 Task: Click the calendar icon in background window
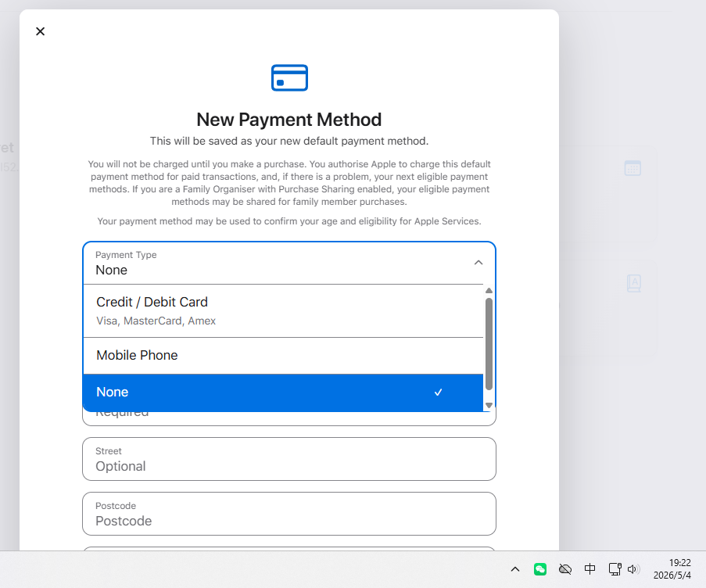[633, 168]
